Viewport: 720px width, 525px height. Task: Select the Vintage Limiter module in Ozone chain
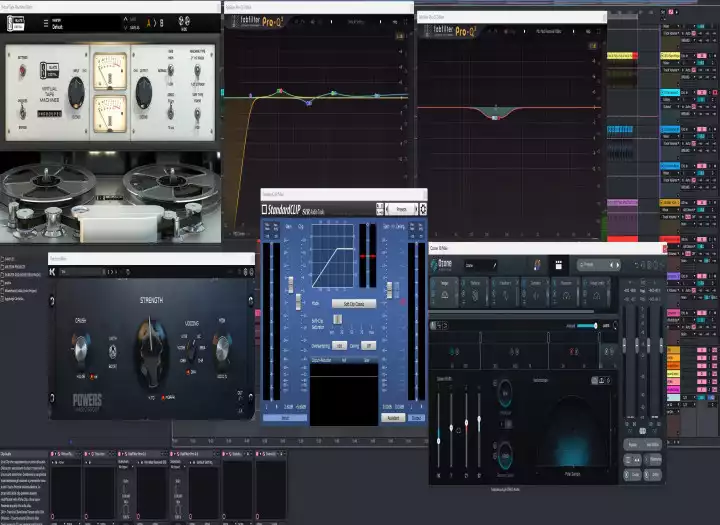click(x=596, y=293)
